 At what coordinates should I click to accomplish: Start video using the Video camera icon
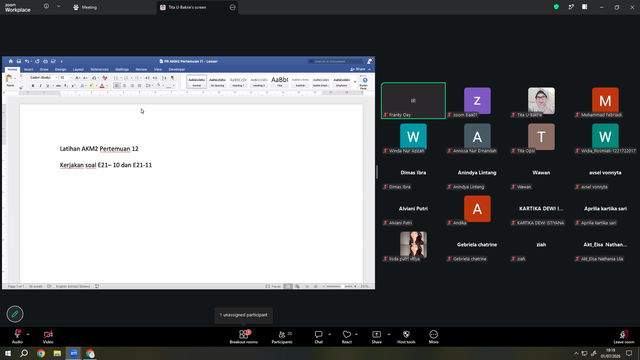tap(48, 334)
